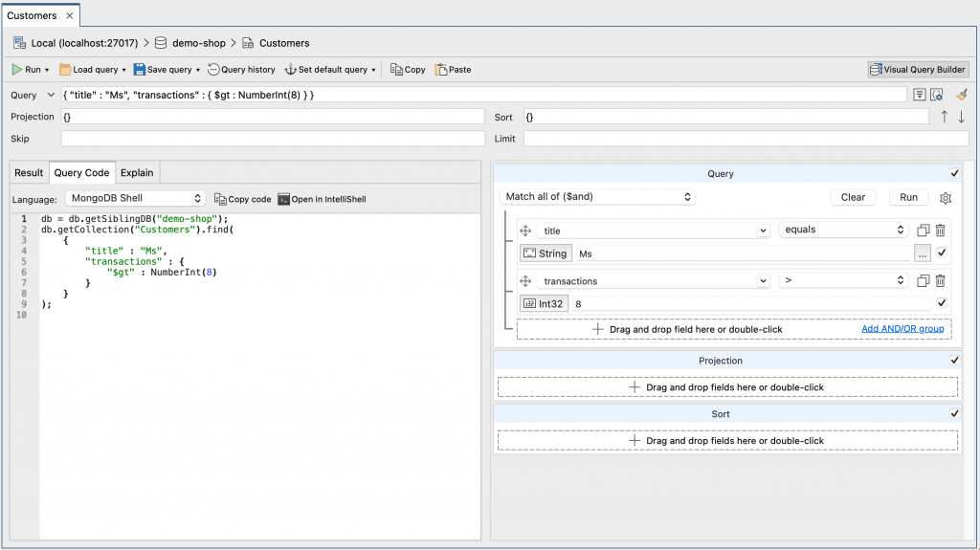
Task: Click sort ascending up arrow
Action: point(945,117)
